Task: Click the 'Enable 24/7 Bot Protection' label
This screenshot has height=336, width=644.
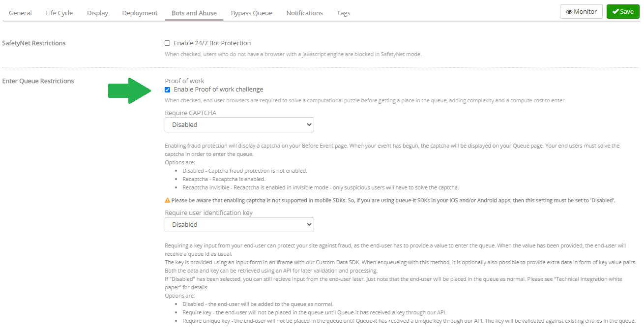Action: point(212,43)
